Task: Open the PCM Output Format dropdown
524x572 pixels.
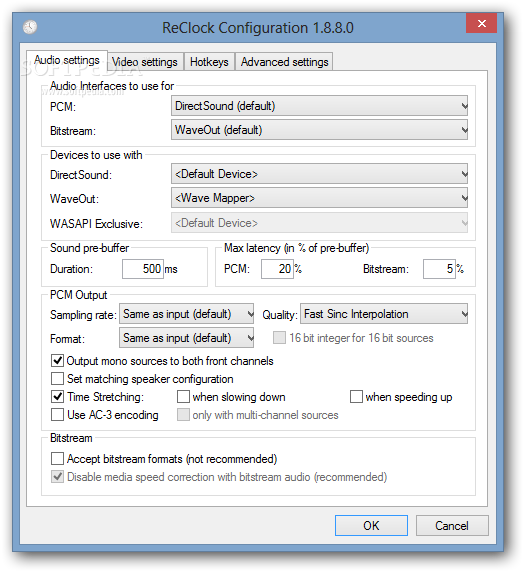Action: point(186,338)
